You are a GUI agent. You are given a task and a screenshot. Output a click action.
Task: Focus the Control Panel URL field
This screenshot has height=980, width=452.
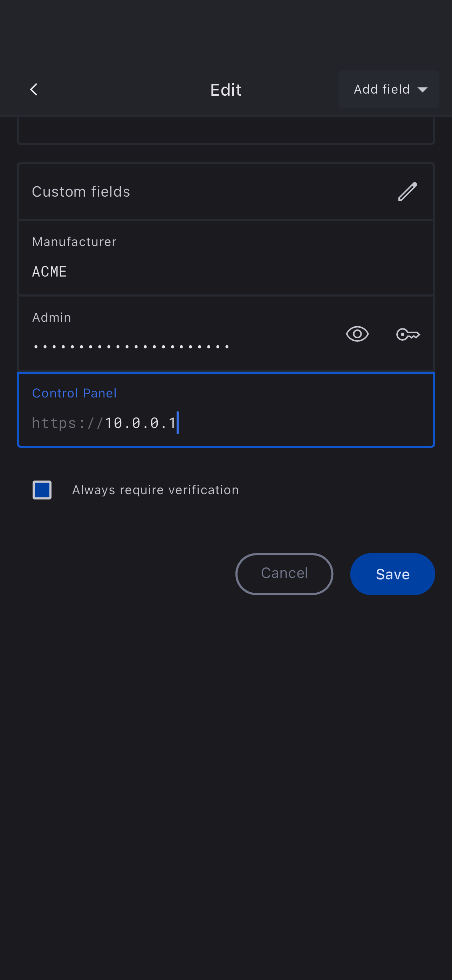tap(266, 423)
